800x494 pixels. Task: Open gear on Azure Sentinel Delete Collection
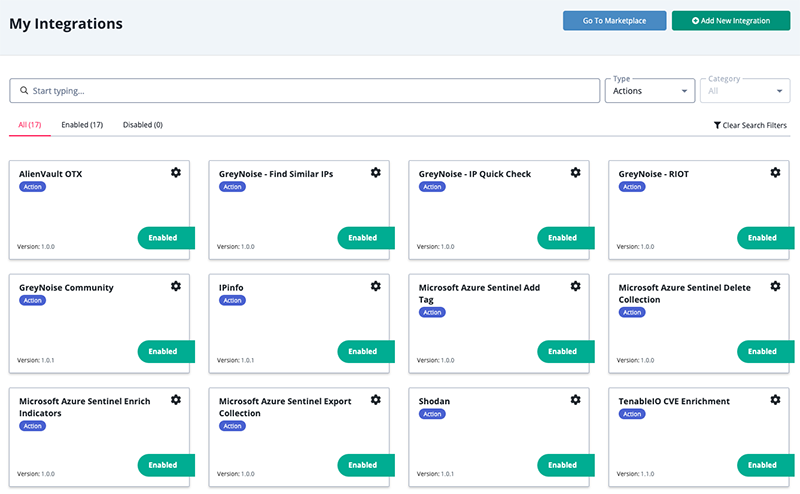click(x=775, y=286)
